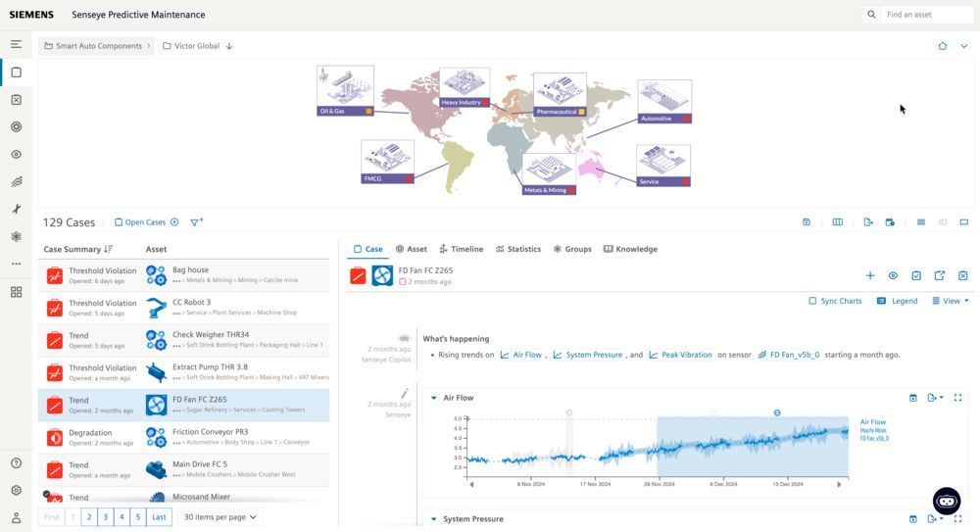The height and width of the screenshot is (532, 980).
Task: Toggle the eye watch icon for the case
Action: point(893,276)
